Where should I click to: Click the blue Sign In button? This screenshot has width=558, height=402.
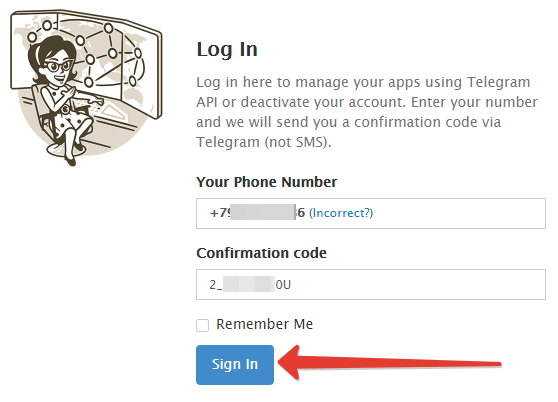[x=235, y=365]
